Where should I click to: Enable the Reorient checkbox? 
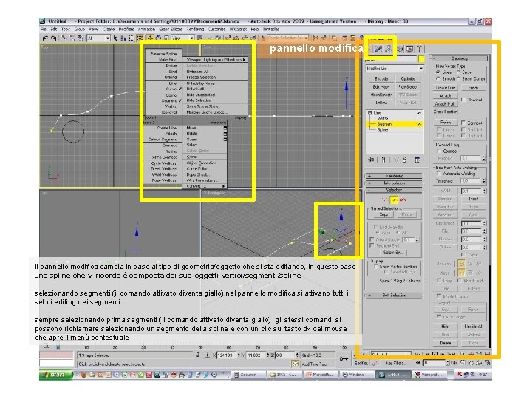463,100
